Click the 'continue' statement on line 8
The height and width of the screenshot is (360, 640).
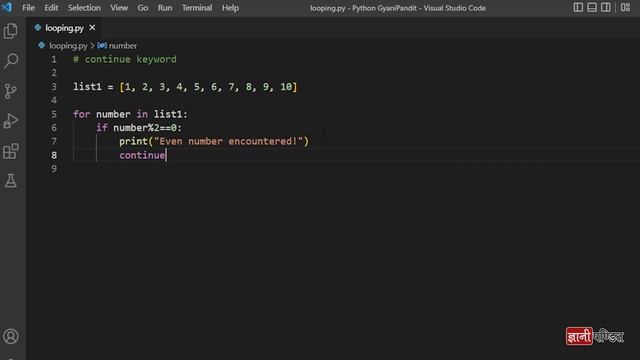142,155
